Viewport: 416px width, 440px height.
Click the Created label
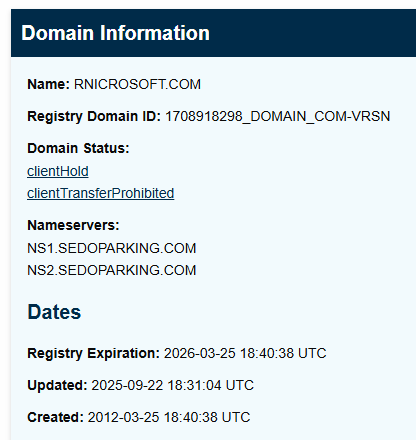(x=55, y=417)
